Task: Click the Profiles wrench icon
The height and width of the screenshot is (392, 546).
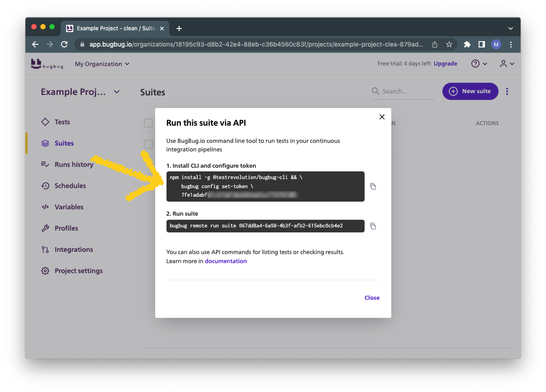Action: click(x=45, y=228)
